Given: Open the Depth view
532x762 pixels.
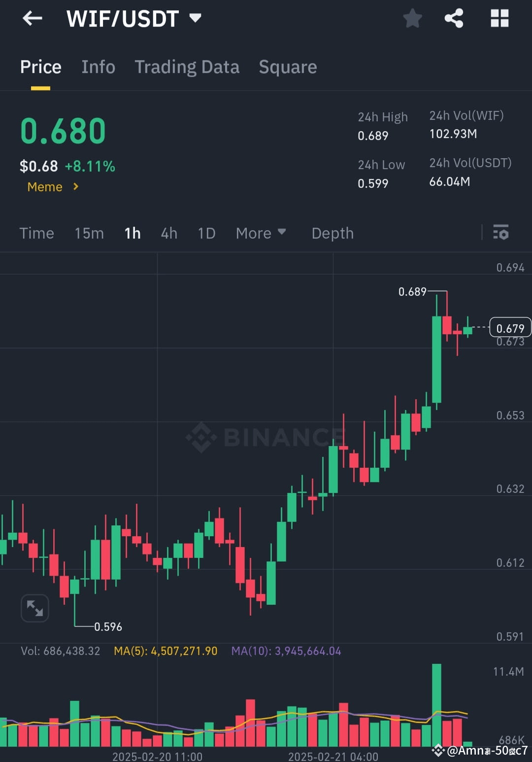Looking at the screenshot, I should pos(332,233).
